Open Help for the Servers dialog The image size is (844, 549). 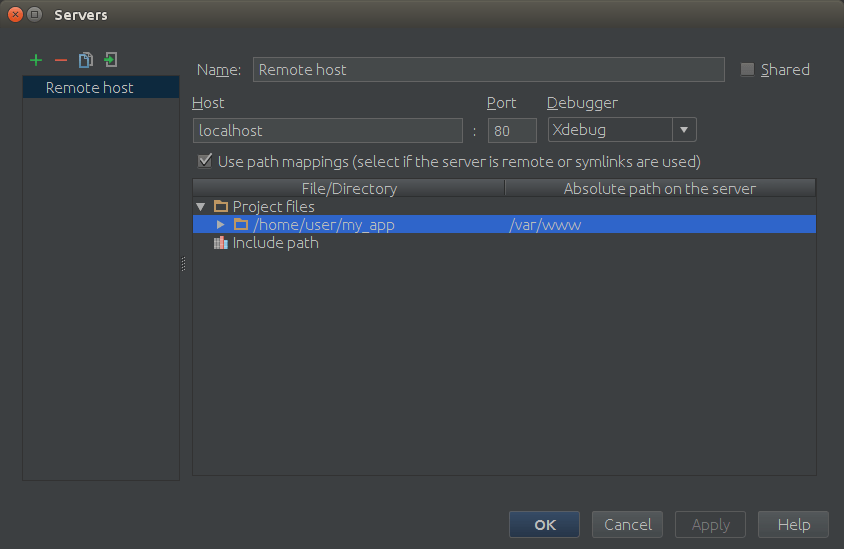793,525
